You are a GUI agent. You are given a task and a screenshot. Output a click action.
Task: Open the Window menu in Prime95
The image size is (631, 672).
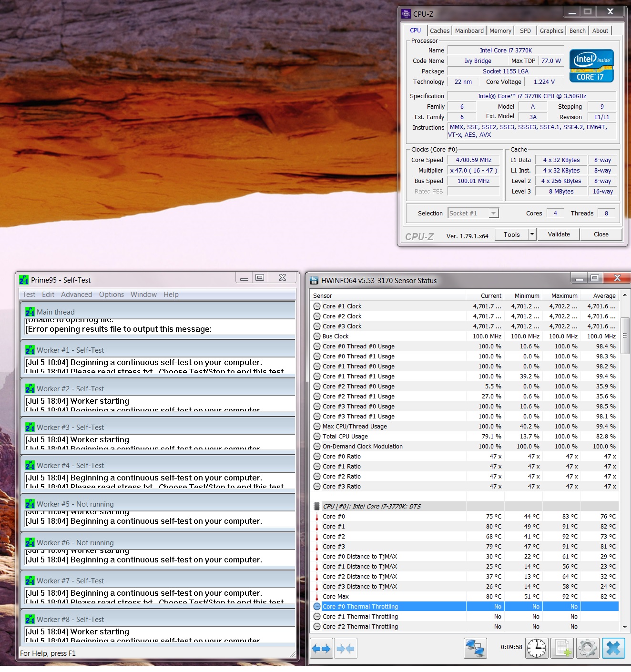143,295
